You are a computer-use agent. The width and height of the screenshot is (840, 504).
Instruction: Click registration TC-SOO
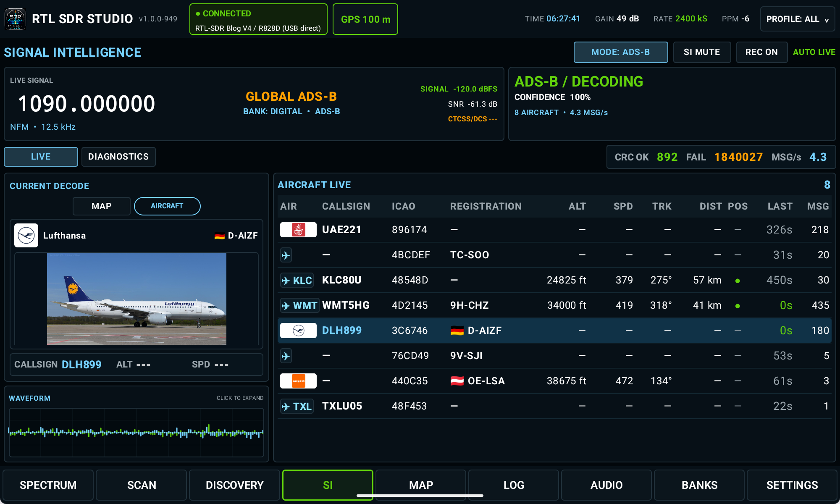click(x=470, y=255)
